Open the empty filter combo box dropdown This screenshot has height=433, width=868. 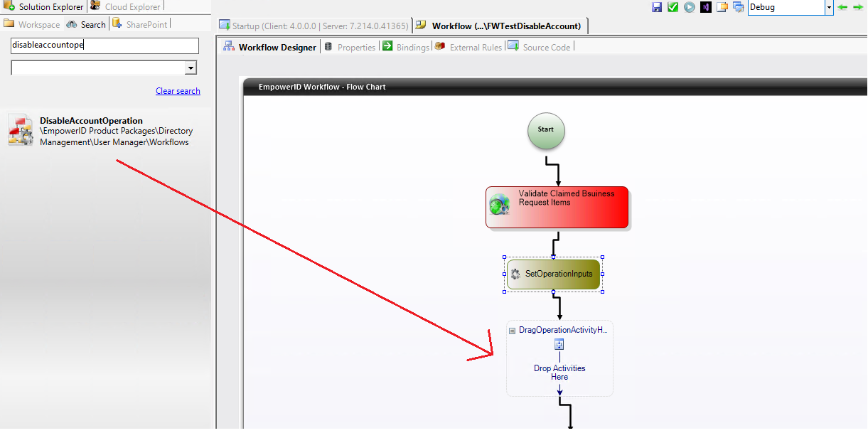tap(190, 68)
